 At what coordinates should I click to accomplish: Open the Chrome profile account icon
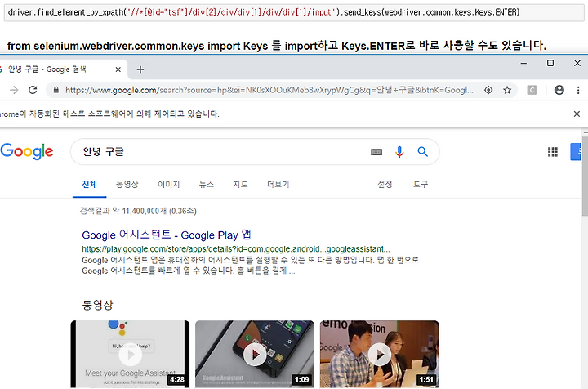click(x=559, y=90)
